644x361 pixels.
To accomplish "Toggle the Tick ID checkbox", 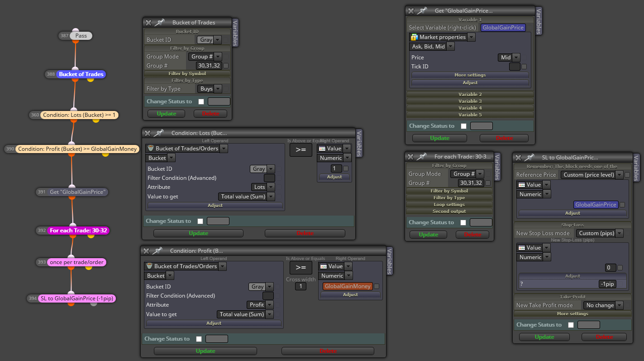I will (524, 67).
